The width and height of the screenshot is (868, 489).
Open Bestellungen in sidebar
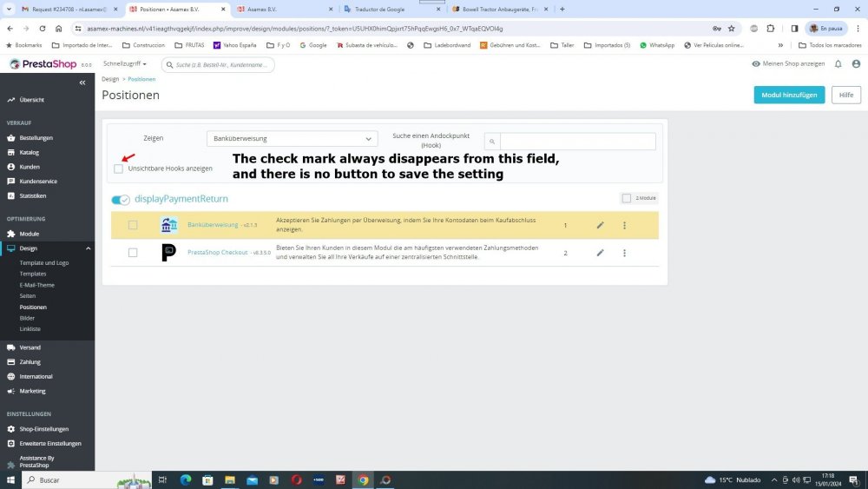tap(36, 138)
